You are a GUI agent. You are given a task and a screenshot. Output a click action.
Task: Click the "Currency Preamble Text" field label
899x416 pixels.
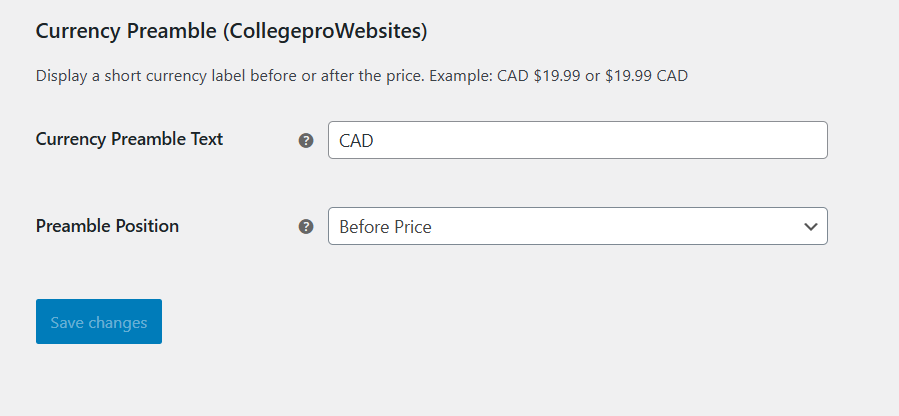pos(129,139)
